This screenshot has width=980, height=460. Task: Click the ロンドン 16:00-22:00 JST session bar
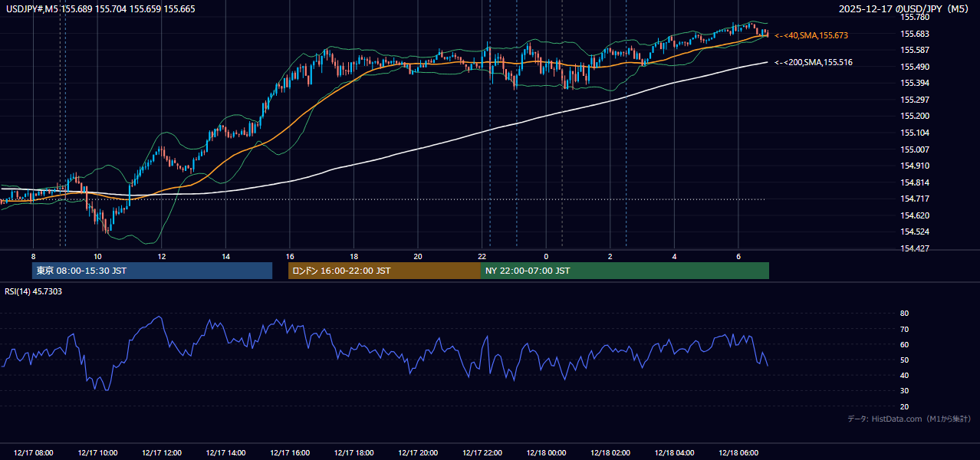click(x=384, y=271)
